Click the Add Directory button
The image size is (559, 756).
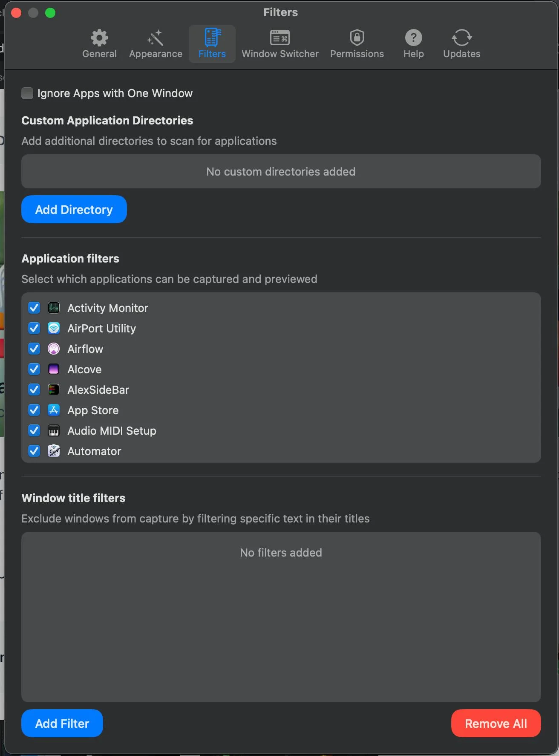[74, 209]
